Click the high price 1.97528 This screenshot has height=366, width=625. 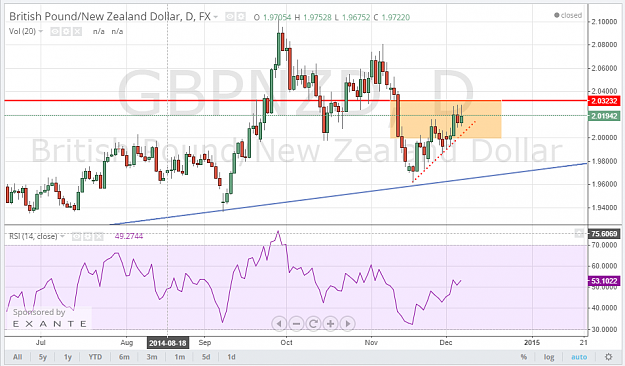click(x=317, y=17)
